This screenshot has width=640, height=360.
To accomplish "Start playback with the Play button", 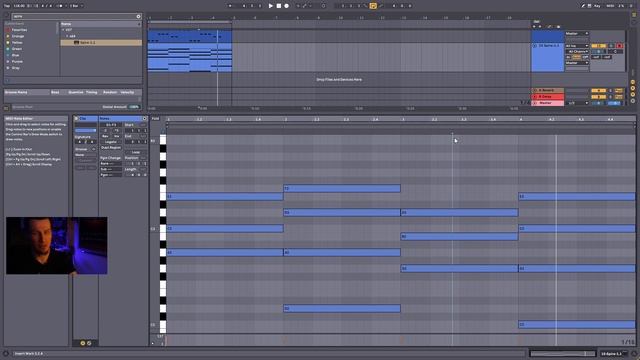I will pos(270,6).
